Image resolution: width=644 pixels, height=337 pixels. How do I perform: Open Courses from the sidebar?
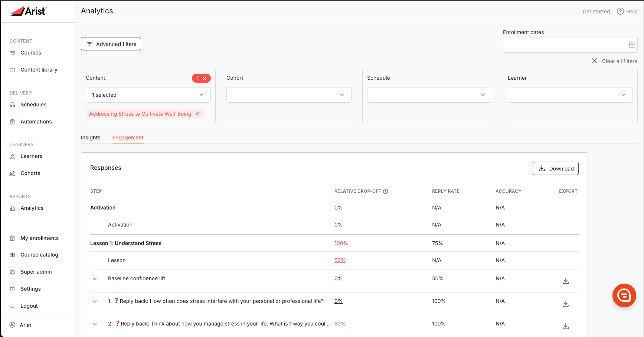31,53
